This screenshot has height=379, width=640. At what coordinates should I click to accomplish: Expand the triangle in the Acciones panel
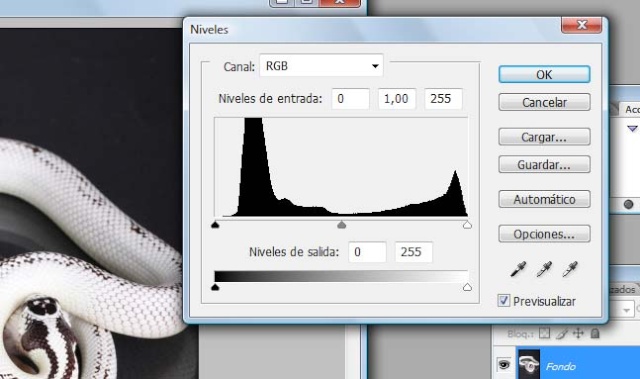632,129
